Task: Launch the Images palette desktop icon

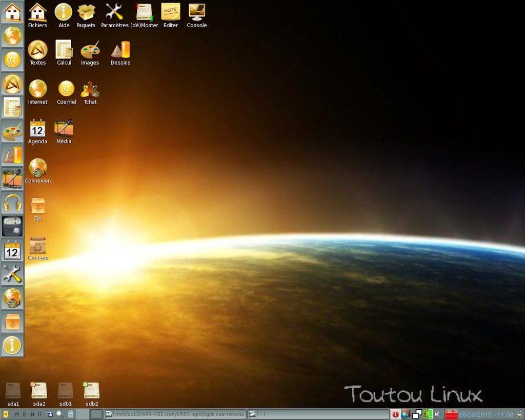Action: 90,53
